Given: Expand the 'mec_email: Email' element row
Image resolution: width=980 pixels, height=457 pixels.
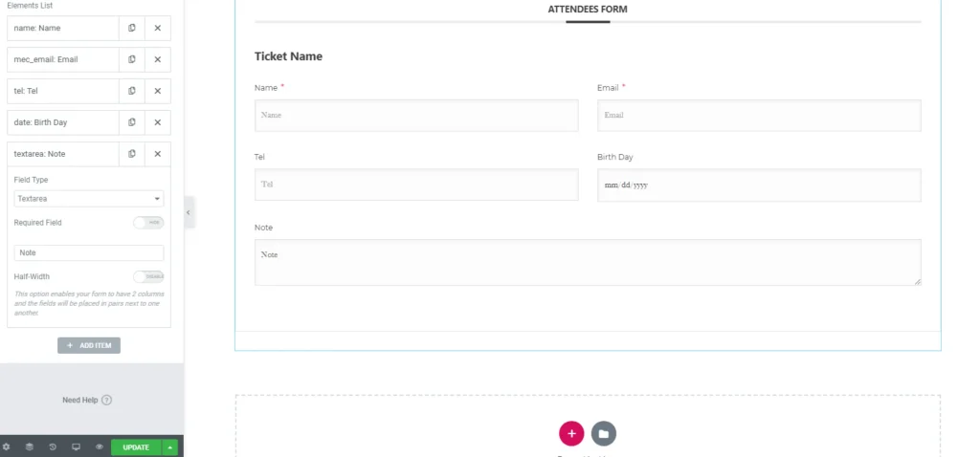Looking at the screenshot, I should point(63,59).
